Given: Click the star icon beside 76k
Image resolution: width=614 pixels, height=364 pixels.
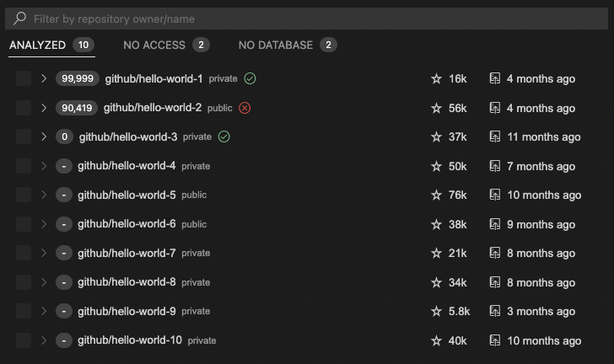Looking at the screenshot, I should (x=436, y=195).
